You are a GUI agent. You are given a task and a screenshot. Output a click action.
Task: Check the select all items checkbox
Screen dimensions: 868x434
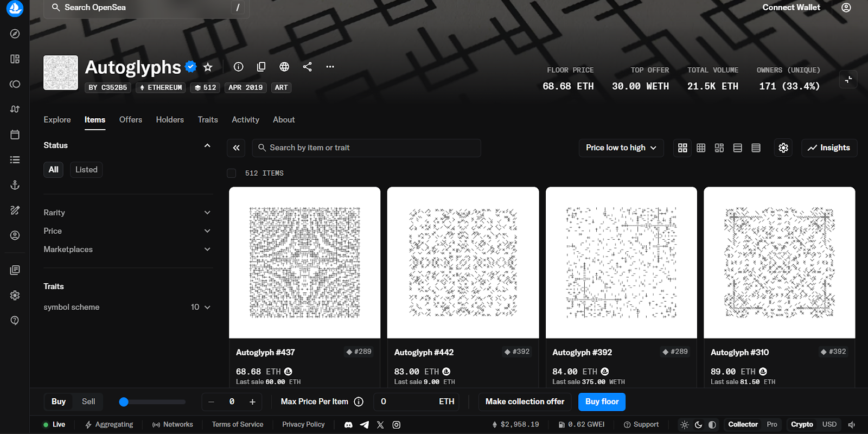232,173
